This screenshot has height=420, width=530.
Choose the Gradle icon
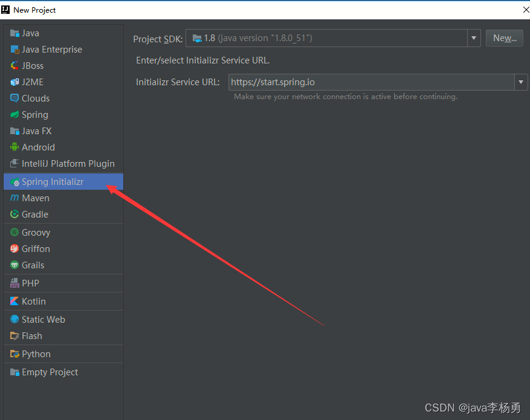[15, 214]
